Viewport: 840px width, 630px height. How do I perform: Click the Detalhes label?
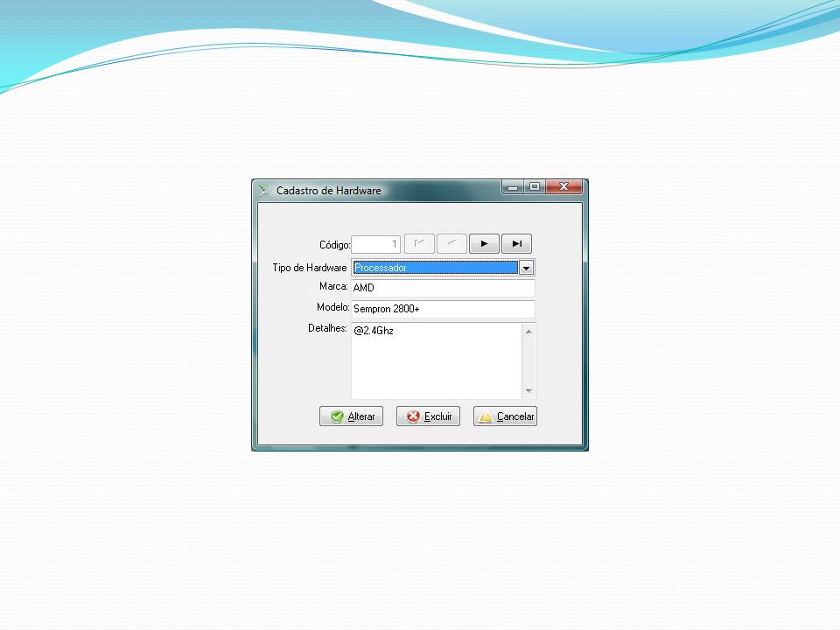tap(327, 328)
